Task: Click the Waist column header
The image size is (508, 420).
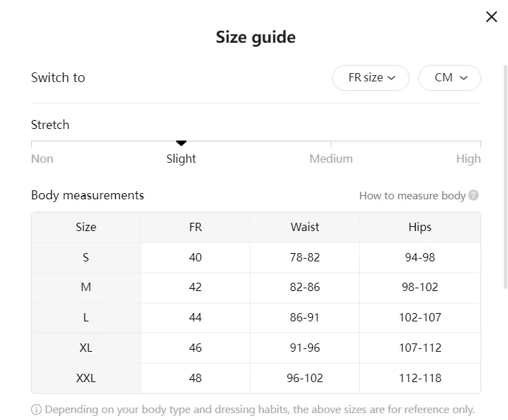Action: (305, 227)
